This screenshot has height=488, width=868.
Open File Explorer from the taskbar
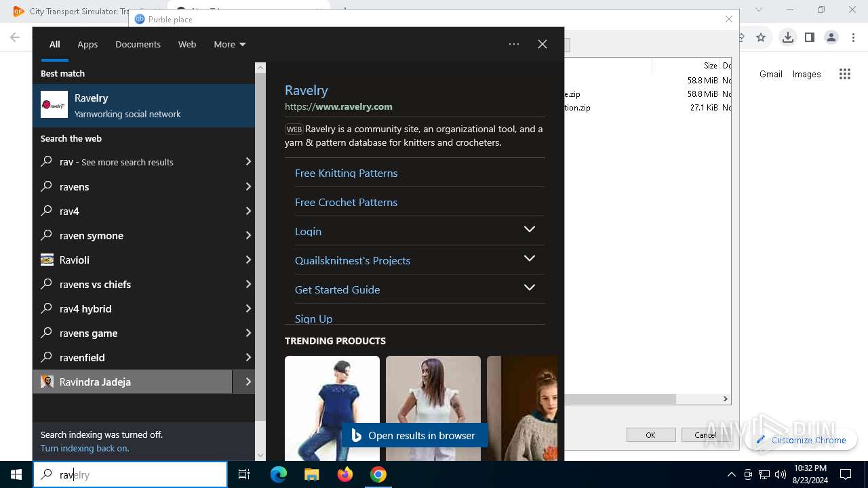pyautogui.click(x=311, y=474)
